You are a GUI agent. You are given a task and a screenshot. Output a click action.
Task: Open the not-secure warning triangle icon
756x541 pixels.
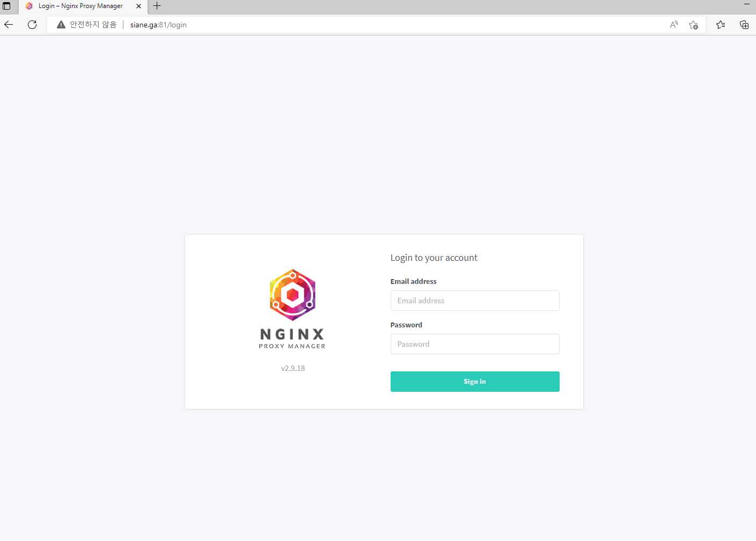(x=61, y=25)
